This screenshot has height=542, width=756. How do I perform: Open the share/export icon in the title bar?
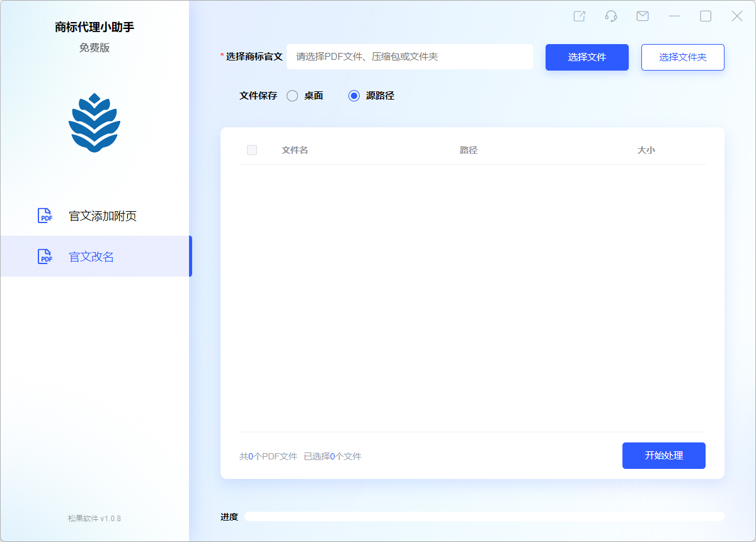coord(579,16)
